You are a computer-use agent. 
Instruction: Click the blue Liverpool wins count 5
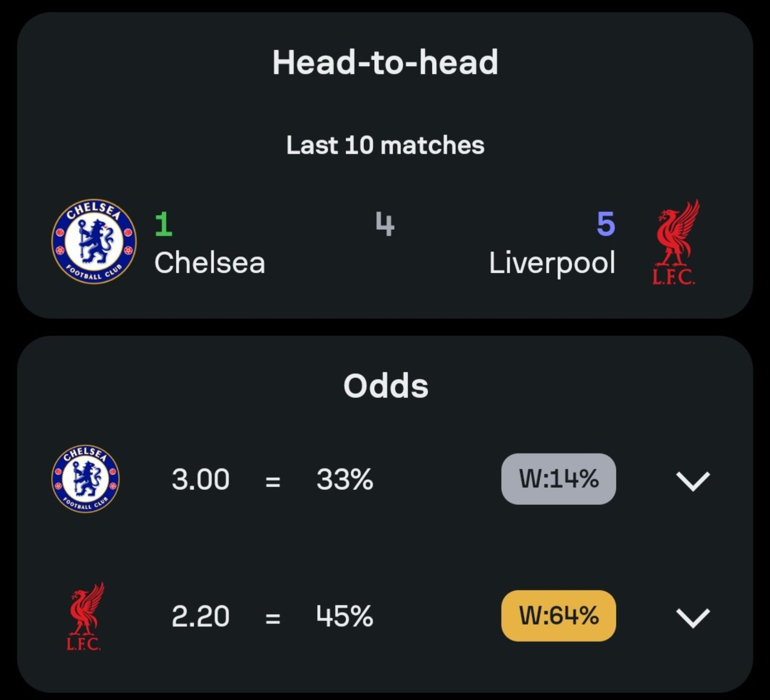(x=606, y=224)
